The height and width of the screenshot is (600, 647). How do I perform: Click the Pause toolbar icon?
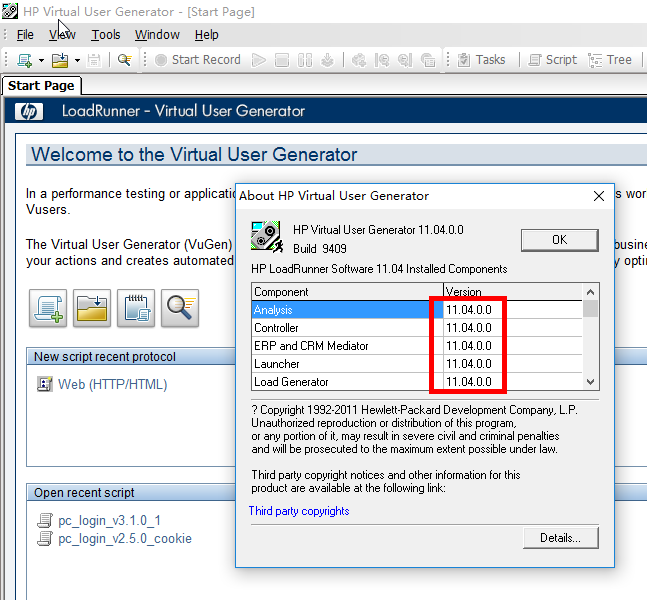[x=305, y=60]
